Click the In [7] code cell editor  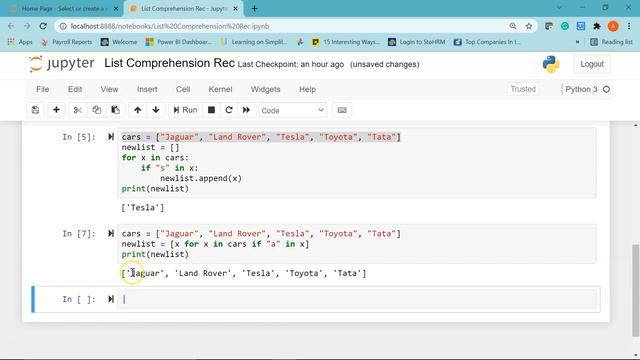click(x=357, y=244)
